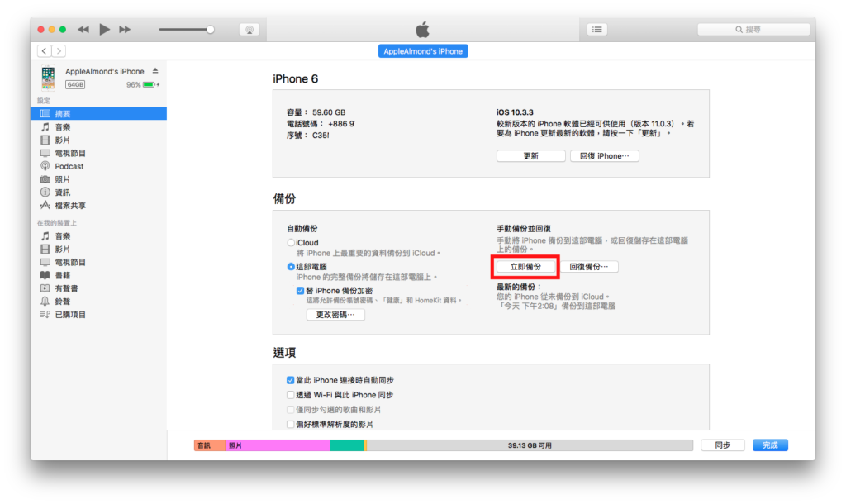Click the 電話號碼 phone number text
The image size is (846, 504).
321,124
